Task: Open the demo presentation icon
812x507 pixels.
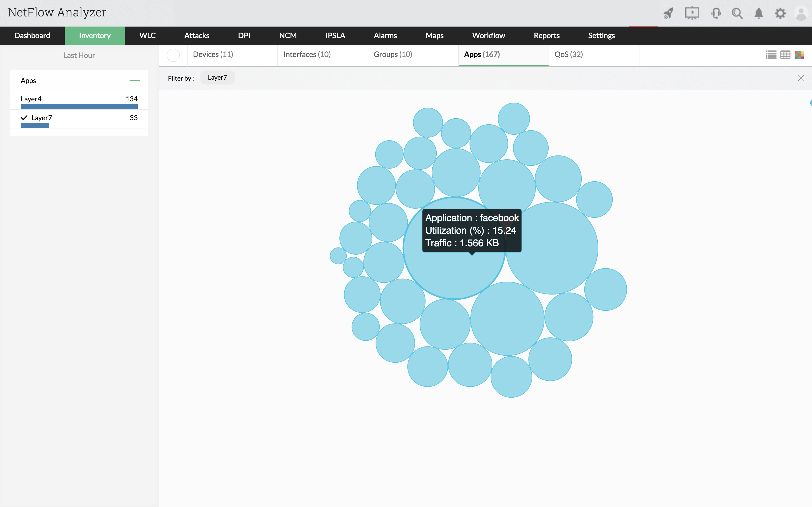Action: coord(692,13)
